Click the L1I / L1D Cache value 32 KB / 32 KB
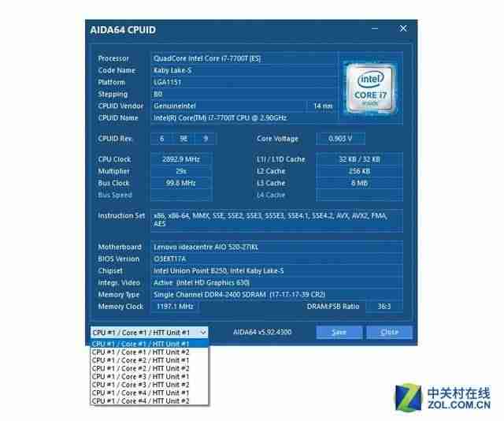This screenshot has height=421, width=504. (359, 159)
